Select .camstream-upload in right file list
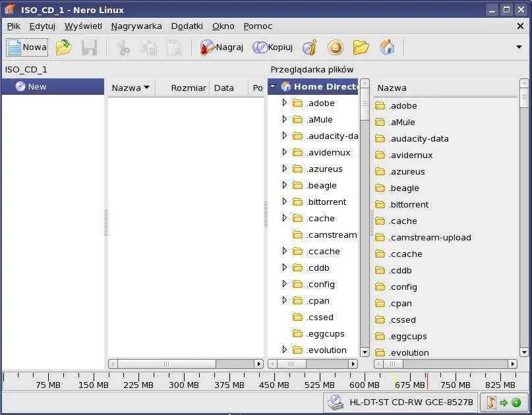 click(x=423, y=237)
